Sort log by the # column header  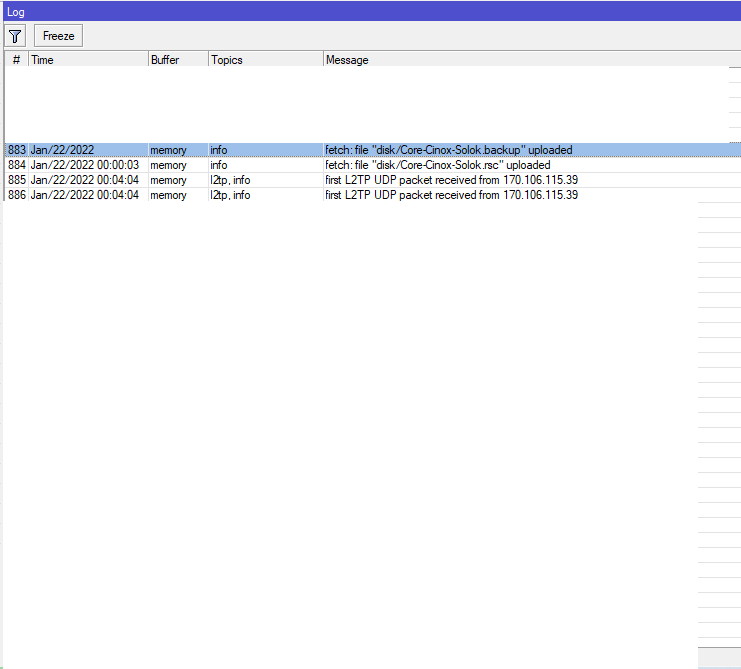pos(17,60)
